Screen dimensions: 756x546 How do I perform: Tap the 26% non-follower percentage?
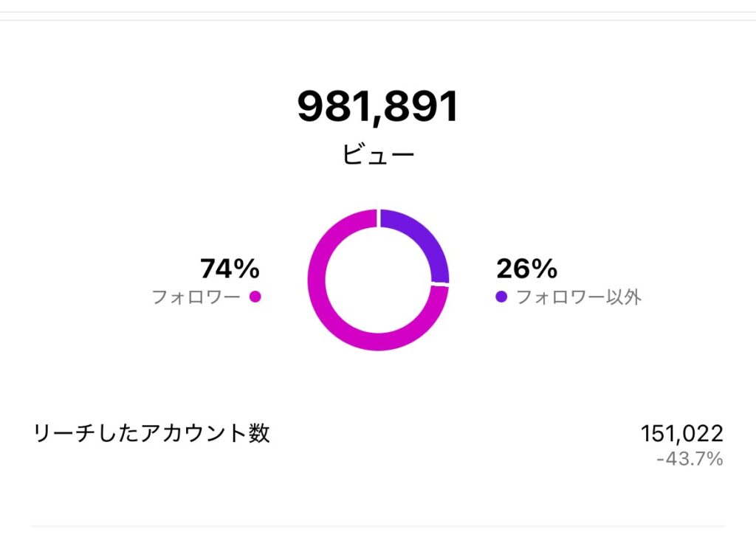coord(526,269)
